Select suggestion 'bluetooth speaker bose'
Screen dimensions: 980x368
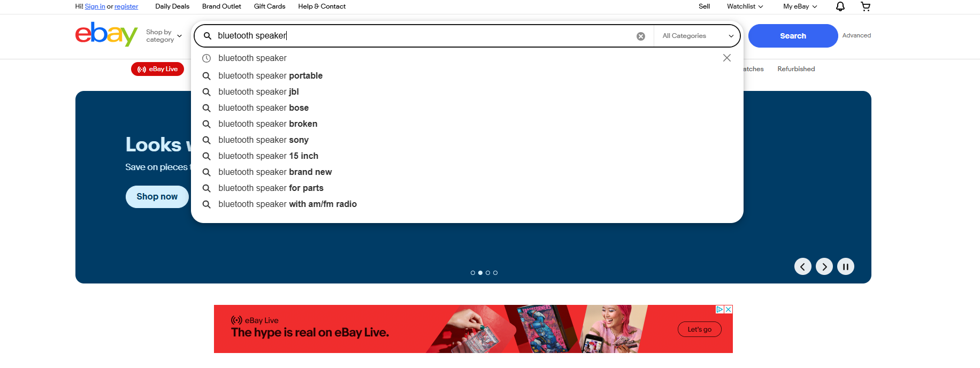[264, 108]
